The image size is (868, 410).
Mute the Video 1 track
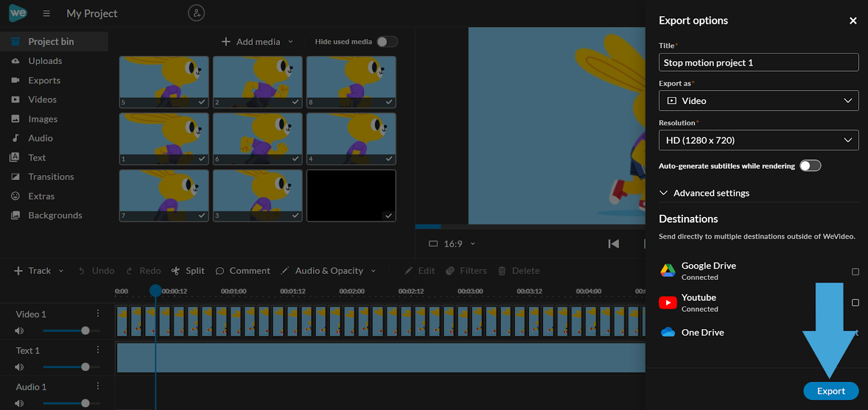click(20, 331)
